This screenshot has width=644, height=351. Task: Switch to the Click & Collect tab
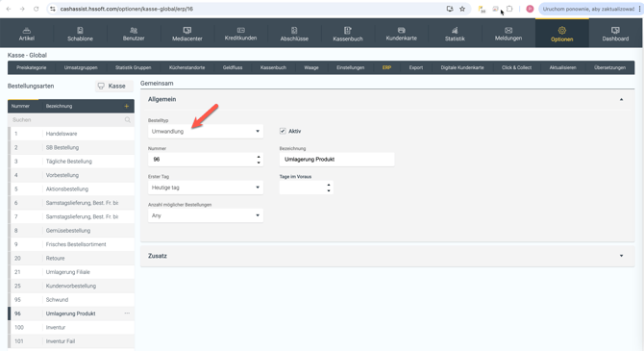coord(517,67)
